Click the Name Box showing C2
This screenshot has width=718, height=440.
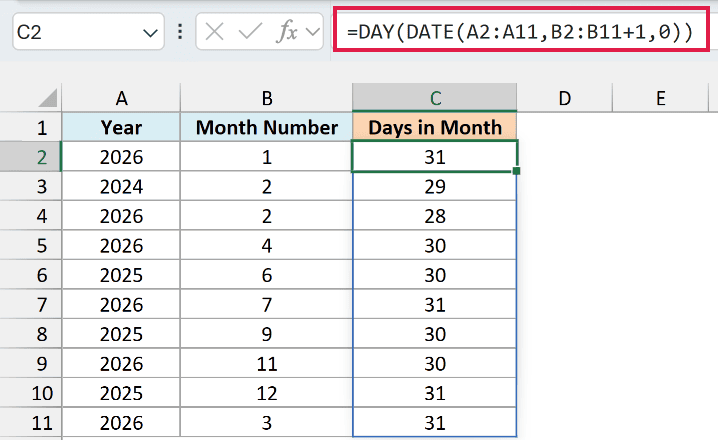[x=88, y=32]
